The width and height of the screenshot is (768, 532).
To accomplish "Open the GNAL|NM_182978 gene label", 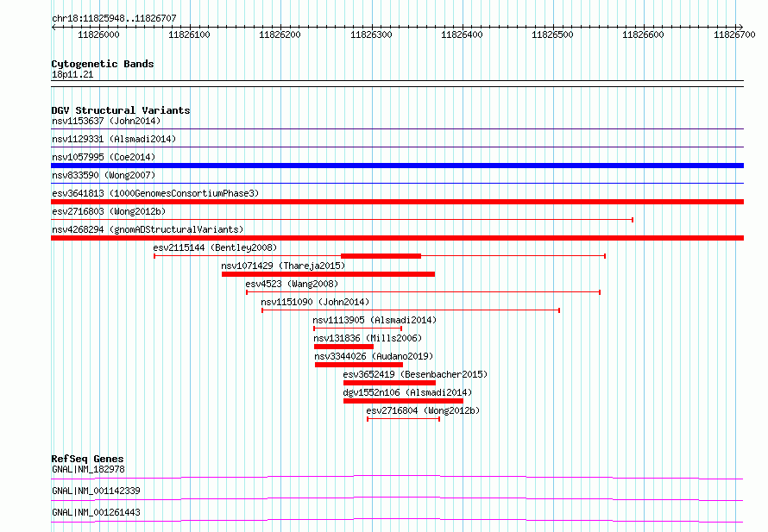I will pos(88,469).
